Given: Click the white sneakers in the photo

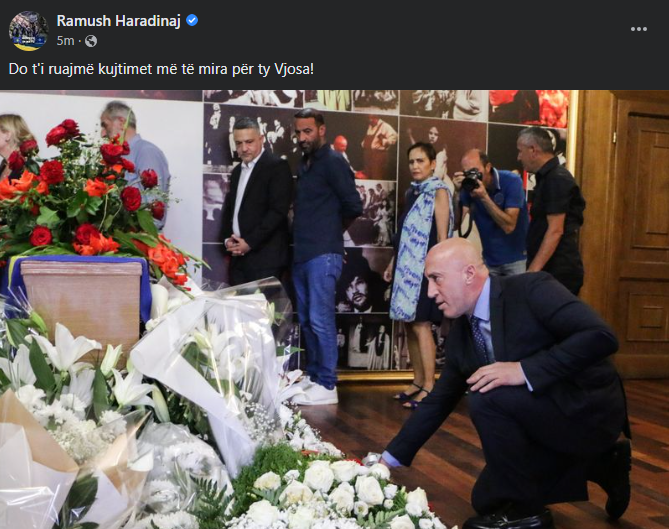Looking at the screenshot, I should 318,392.
